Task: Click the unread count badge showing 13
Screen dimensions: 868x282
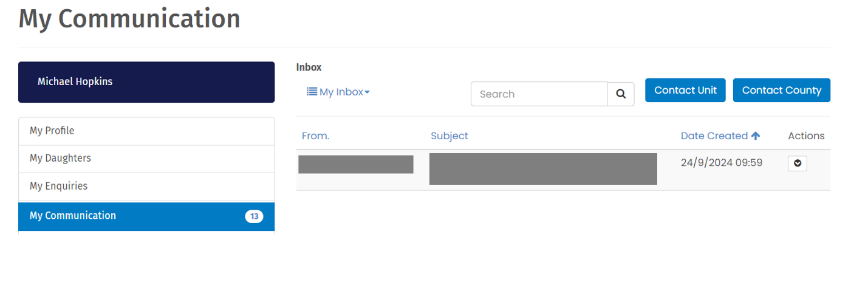Action: (x=254, y=216)
